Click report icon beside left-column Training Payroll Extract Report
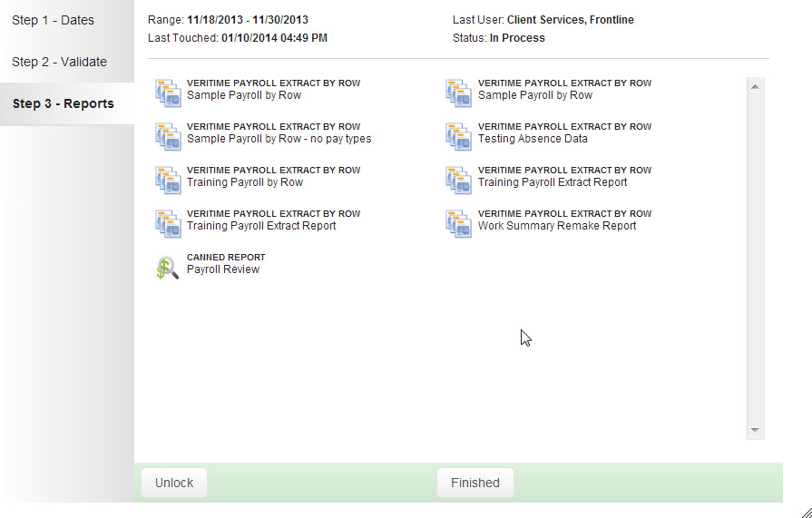 (168, 224)
